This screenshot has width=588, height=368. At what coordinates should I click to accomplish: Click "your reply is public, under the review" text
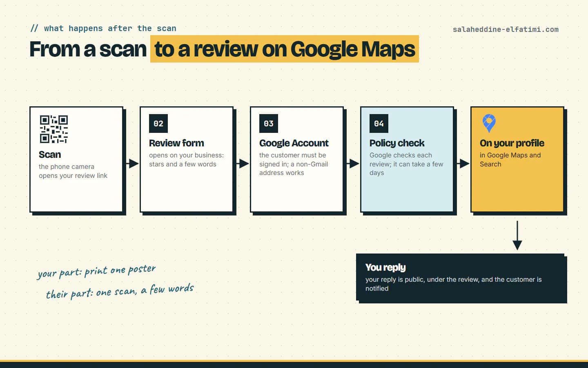(454, 284)
